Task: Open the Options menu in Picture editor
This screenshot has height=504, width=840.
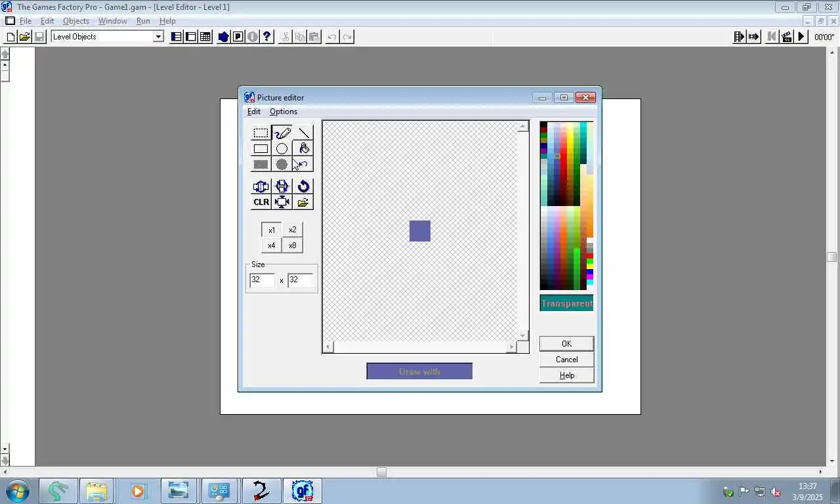Action: coord(283,112)
